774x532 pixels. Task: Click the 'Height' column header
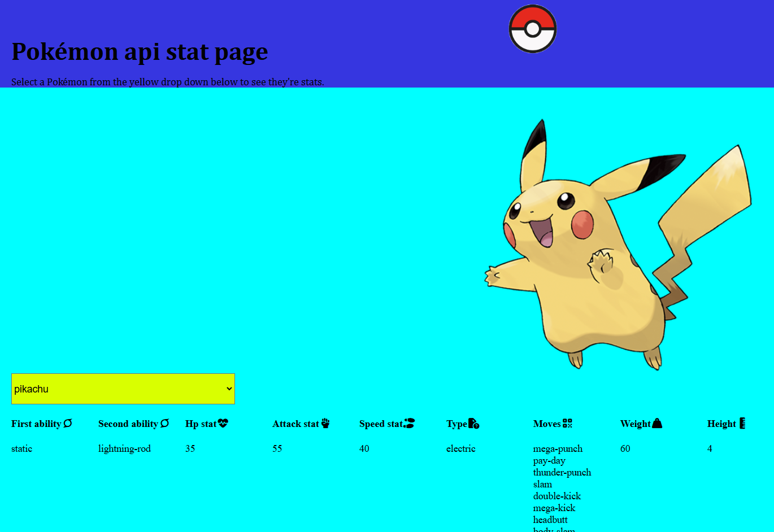(721, 424)
